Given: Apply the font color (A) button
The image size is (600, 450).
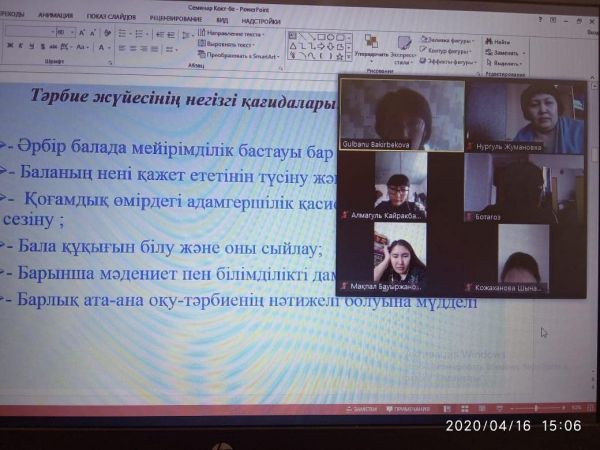Looking at the screenshot, I should tap(103, 48).
